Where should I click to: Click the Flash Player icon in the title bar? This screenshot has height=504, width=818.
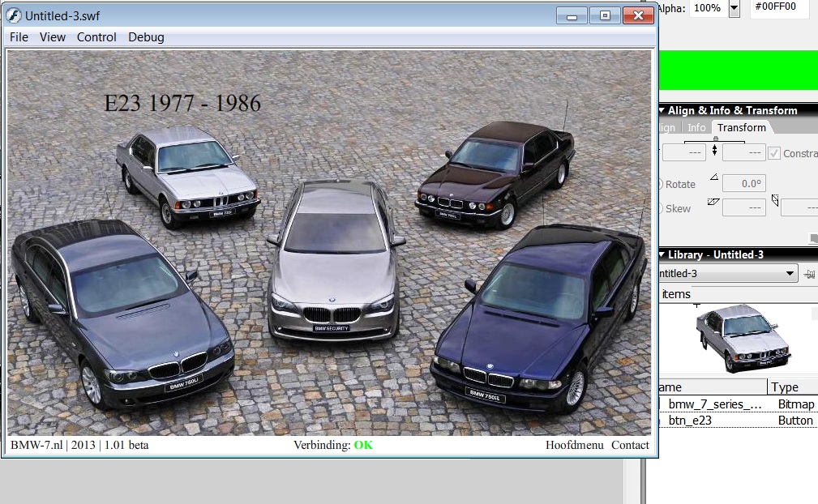[x=14, y=15]
